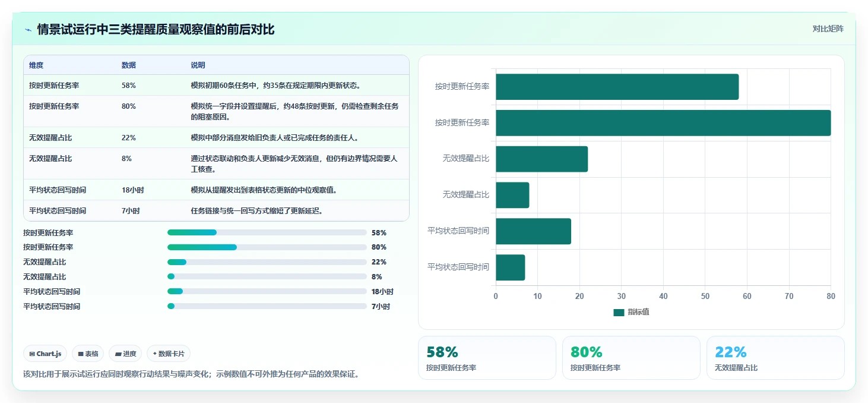Open the 22% 无效提醒占比 data card
The width and height of the screenshot is (868, 403).
775,358
